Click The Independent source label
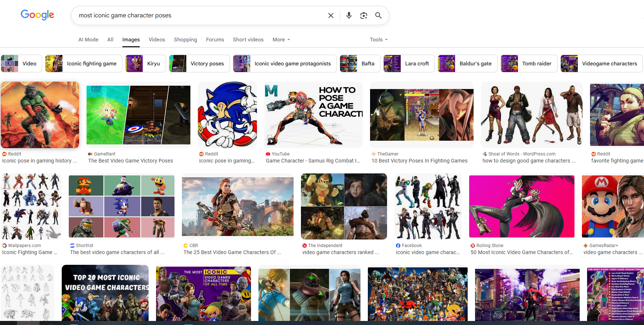Screen dimensions: 644x325 [x=325, y=246]
